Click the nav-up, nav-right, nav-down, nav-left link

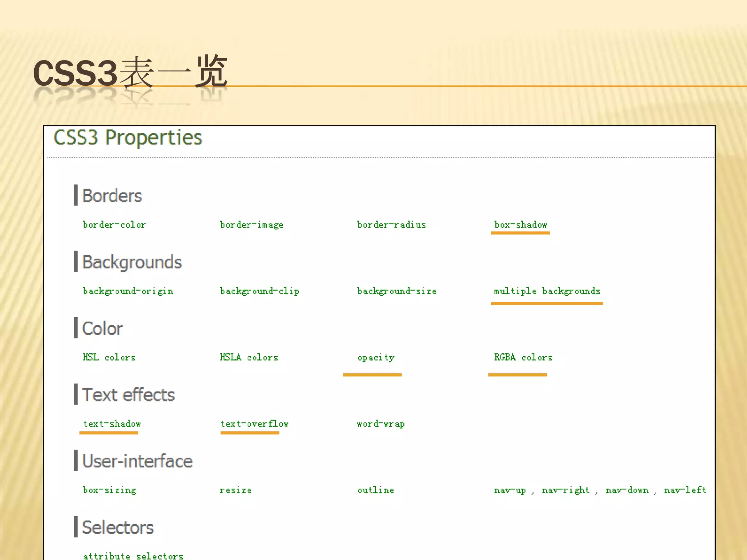(600, 490)
